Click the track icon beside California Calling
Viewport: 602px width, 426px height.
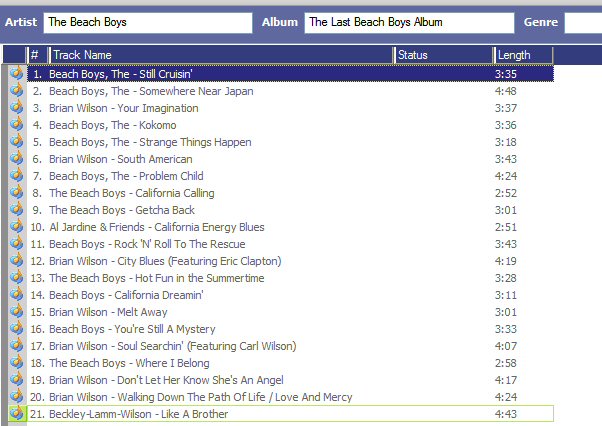point(17,192)
